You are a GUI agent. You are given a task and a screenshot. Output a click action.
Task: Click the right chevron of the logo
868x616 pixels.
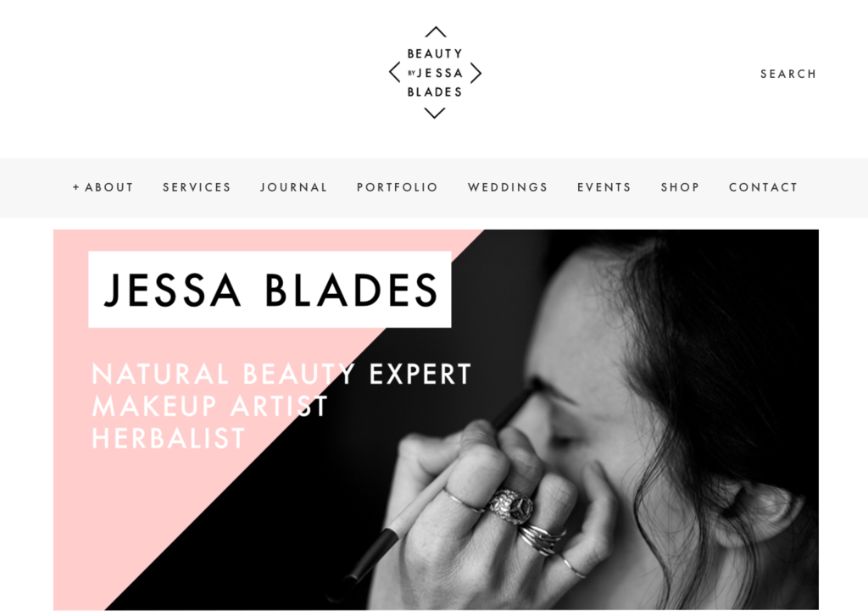pos(476,73)
